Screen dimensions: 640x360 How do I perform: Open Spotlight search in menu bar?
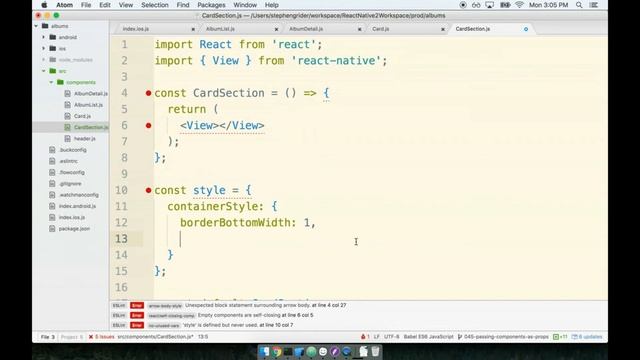click(x=579, y=5)
